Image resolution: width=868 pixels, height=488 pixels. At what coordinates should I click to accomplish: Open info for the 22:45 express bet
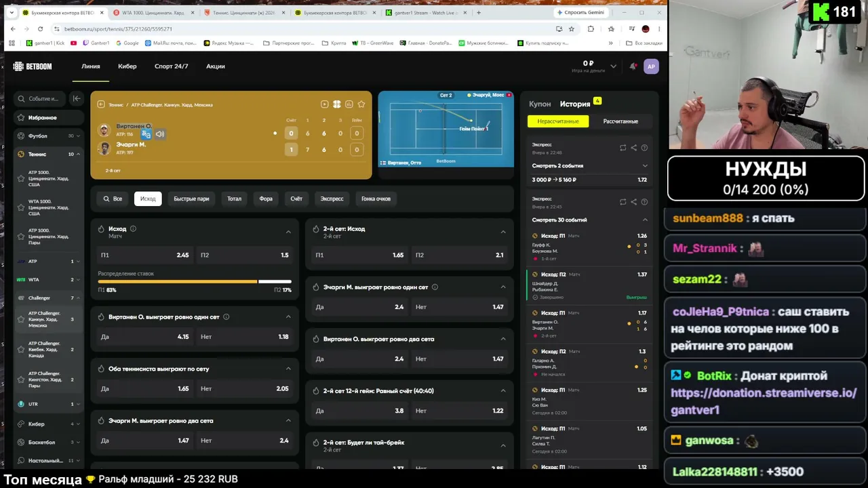[644, 202]
